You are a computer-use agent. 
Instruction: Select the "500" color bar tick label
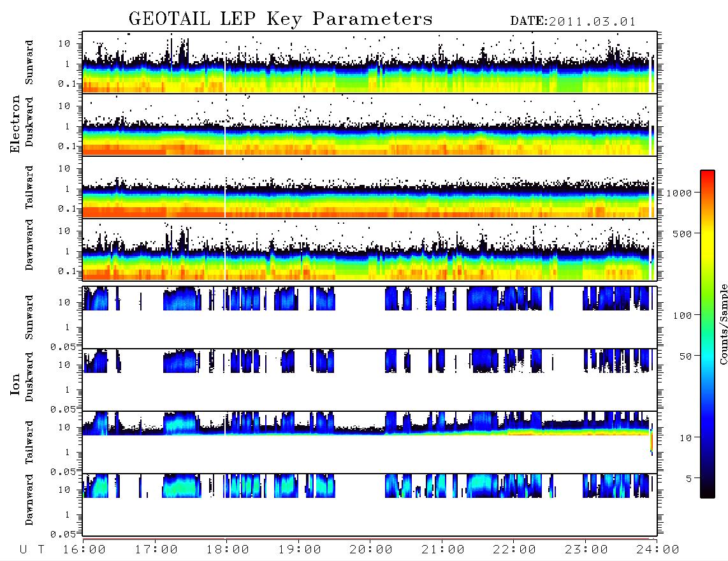[x=683, y=233]
